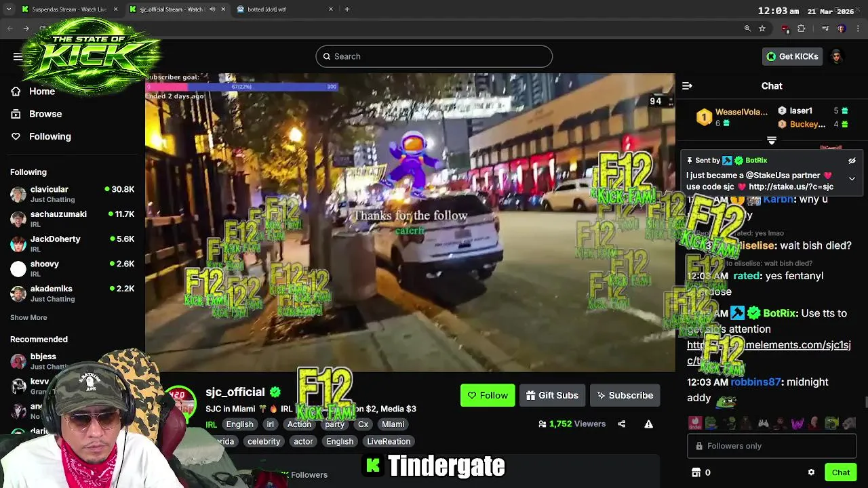This screenshot has width=868, height=488.
Task: Click laser1 in the gift leaderboard
Action: pyautogui.click(x=812, y=110)
